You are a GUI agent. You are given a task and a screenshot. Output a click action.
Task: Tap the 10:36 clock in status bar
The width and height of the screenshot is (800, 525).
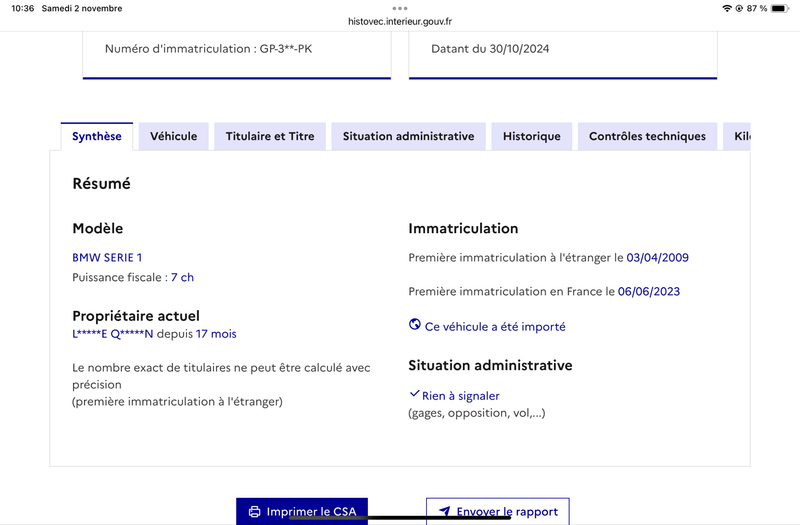(x=22, y=8)
